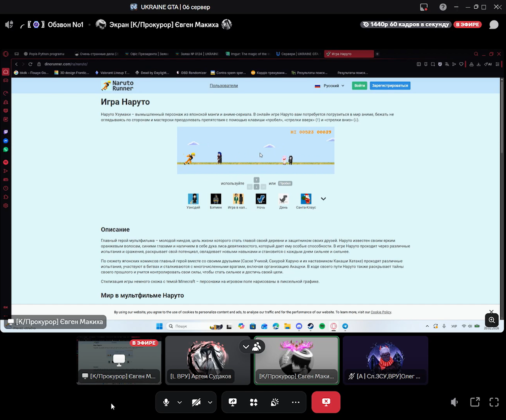This screenshot has width=506, height=420.
Task: Switch to the Imgur: The magic tab
Action: click(247, 54)
